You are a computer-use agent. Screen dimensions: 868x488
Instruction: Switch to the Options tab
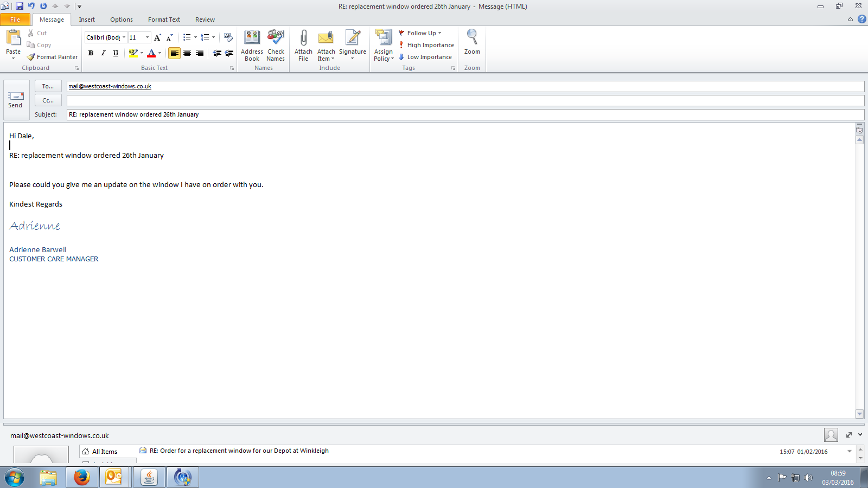tap(122, 20)
